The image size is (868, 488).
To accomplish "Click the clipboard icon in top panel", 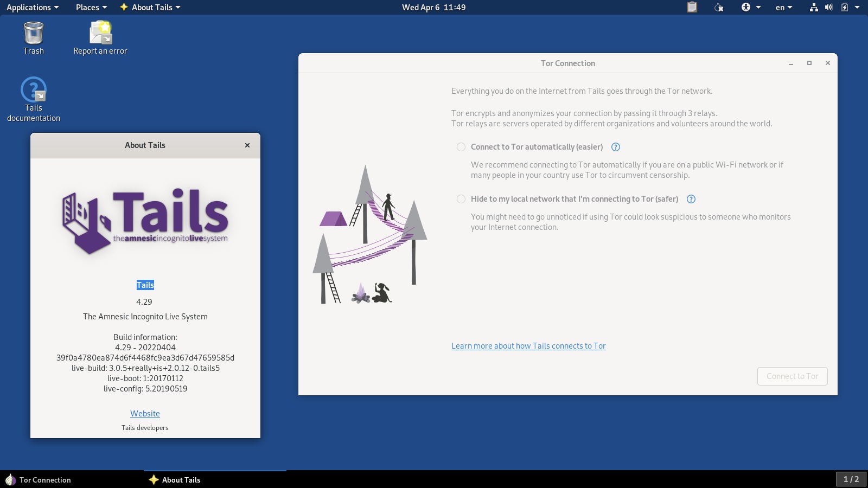I will click(x=692, y=7).
